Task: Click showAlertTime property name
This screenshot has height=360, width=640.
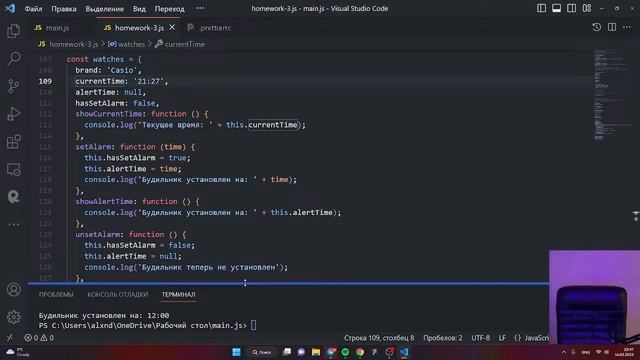Action: click(x=104, y=201)
